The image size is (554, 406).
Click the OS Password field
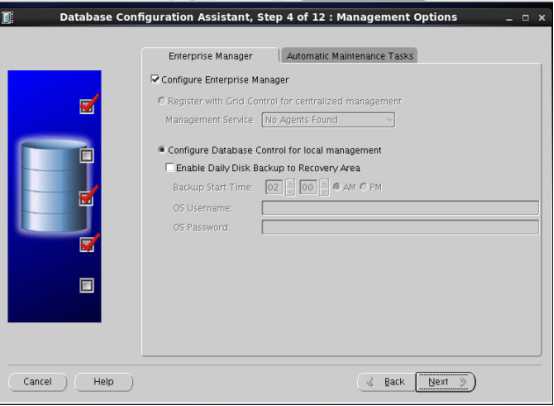pyautogui.click(x=400, y=226)
